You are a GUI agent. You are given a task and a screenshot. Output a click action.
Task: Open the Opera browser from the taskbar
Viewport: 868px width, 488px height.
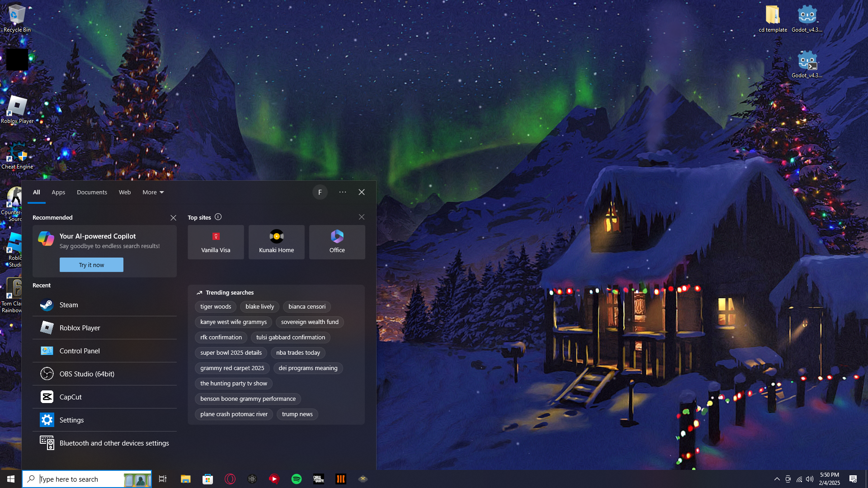click(x=230, y=479)
